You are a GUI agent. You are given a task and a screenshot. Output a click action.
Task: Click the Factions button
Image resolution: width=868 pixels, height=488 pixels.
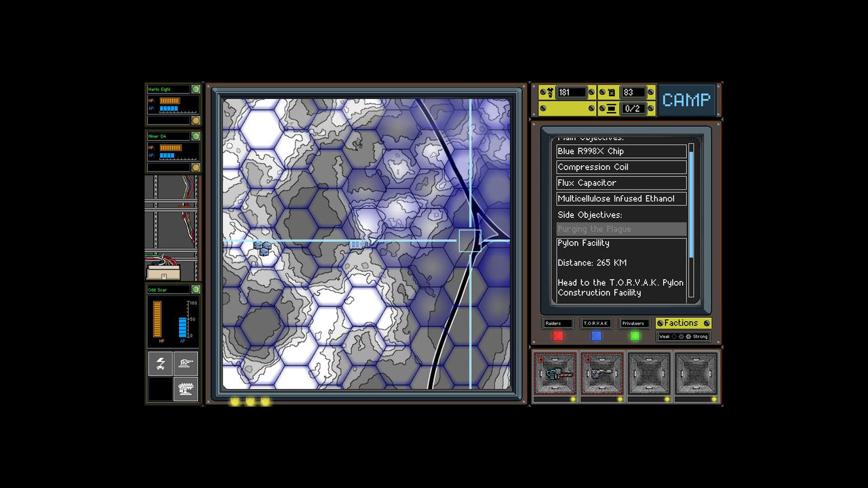[x=683, y=323]
